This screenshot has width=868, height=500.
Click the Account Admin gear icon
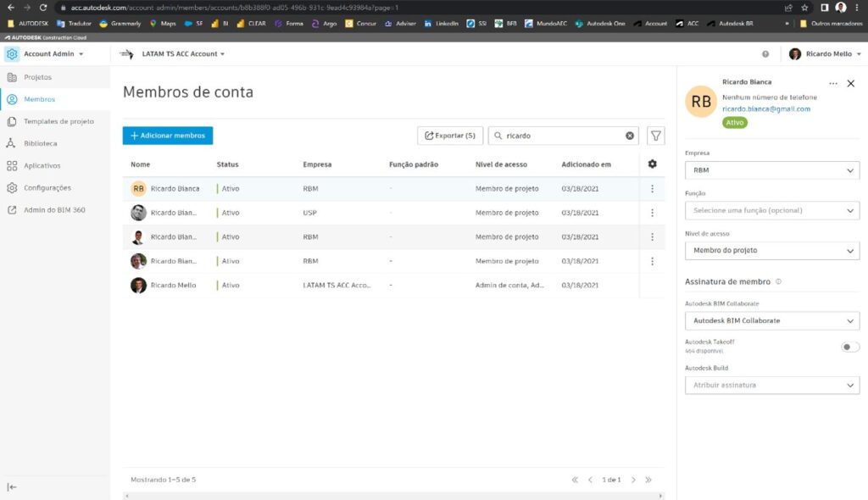tap(12, 53)
